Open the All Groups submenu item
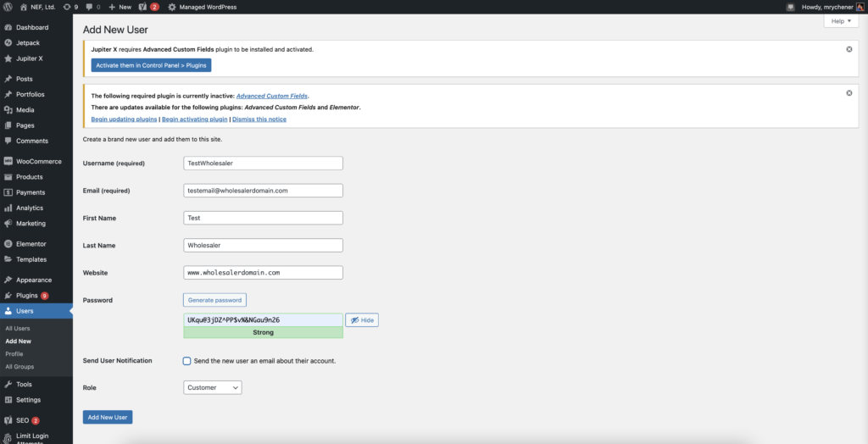 [x=20, y=367]
